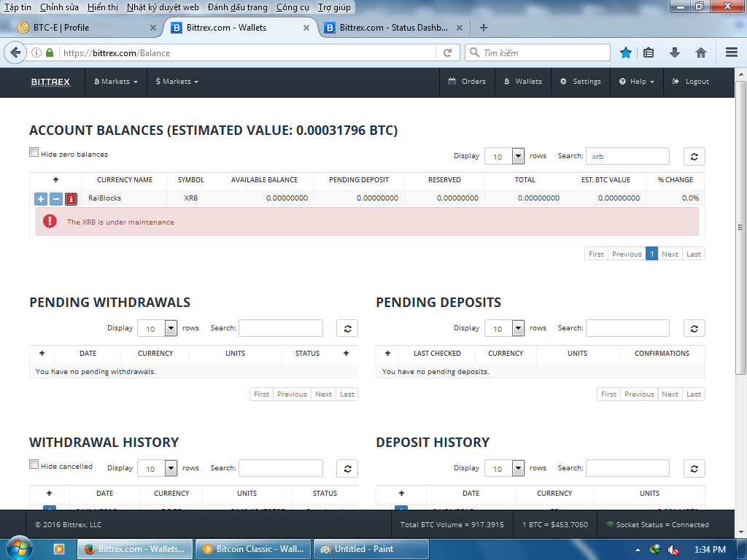Image resolution: width=747 pixels, height=560 pixels.
Task: Switch to Untitled - Paint in the taskbar
Action: coord(371,549)
